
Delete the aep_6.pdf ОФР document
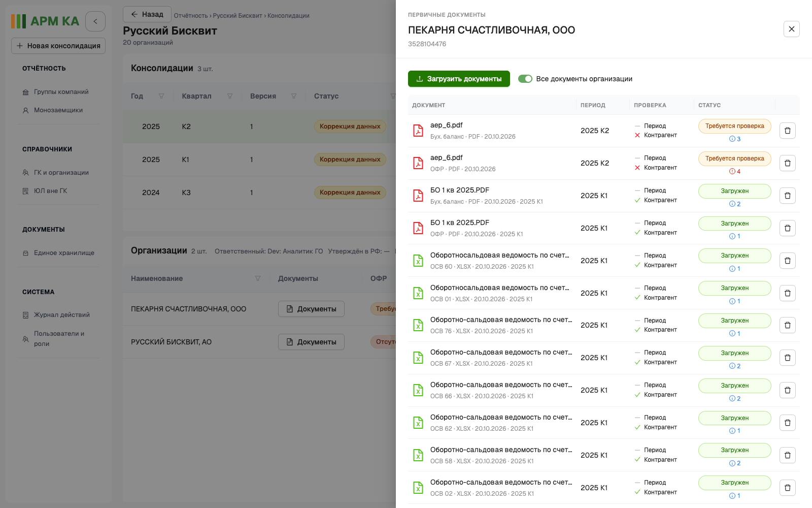click(787, 163)
